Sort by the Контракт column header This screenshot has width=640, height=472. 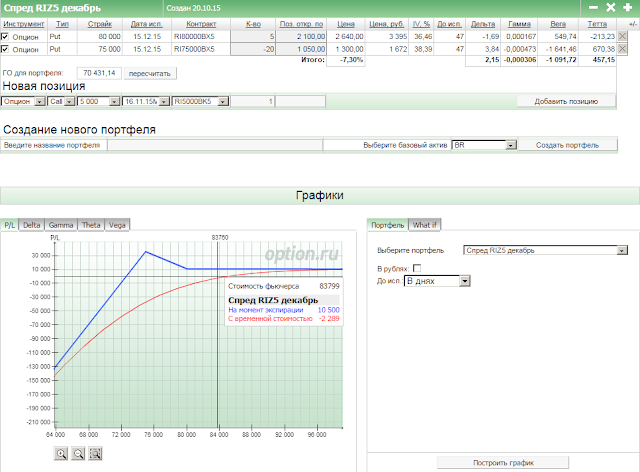tap(201, 24)
